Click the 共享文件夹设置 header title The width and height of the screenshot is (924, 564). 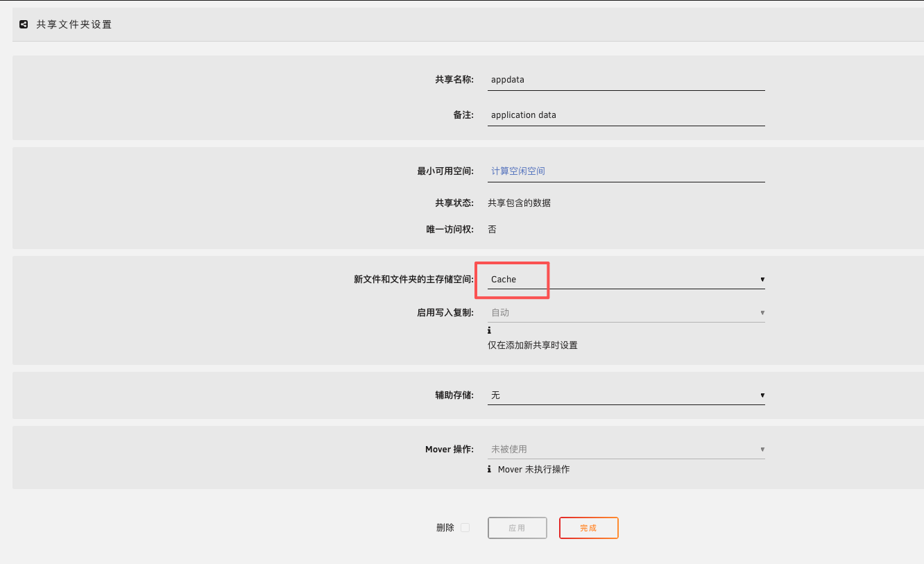coord(74,24)
